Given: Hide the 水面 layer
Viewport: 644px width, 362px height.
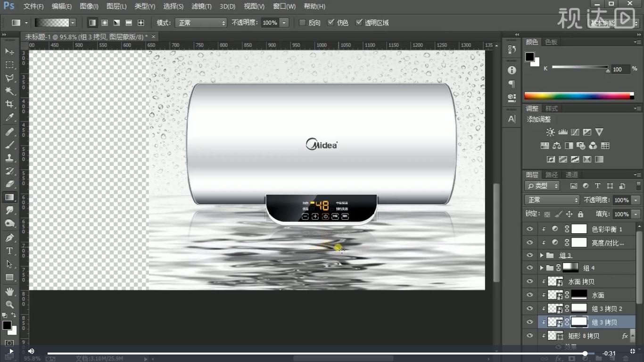Looking at the screenshot, I should click(x=530, y=295).
